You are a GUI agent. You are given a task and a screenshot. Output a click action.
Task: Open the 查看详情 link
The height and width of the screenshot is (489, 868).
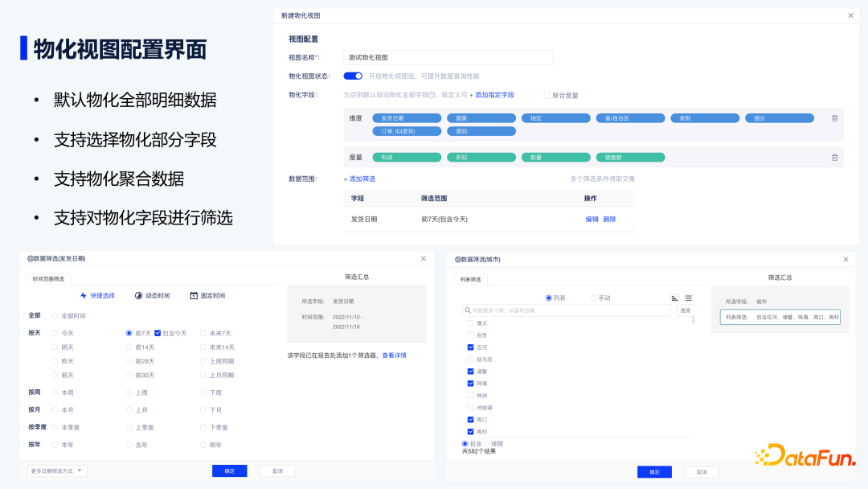point(394,355)
